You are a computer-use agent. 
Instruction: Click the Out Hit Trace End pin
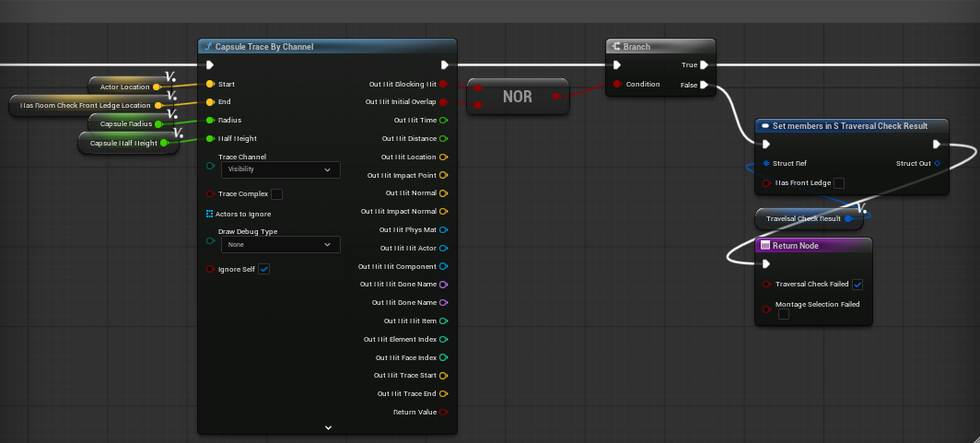(x=443, y=393)
